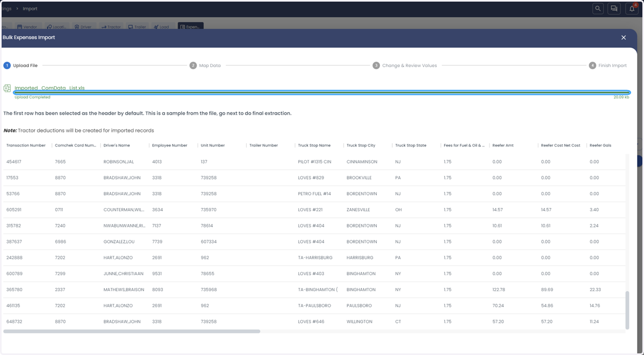Click the Fees for Fuel & Oil header
Viewport: 644px width, 355px height.
click(x=464, y=145)
